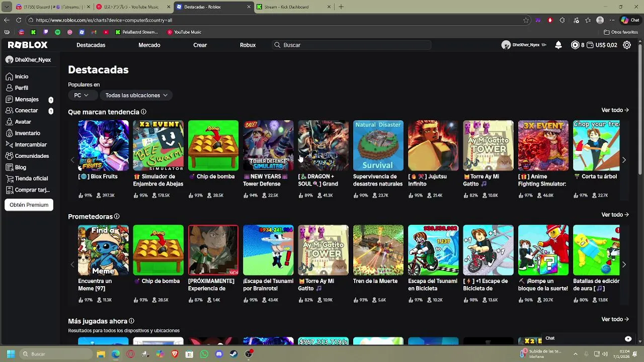Click the Robux balance icon showing 8
This screenshot has height=362, width=644.
[x=575, y=45]
